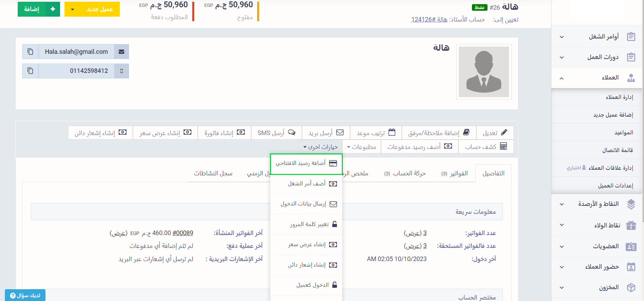Click the copy icon beside phone number 01142598412
This screenshot has width=644, height=301.
pos(31,71)
